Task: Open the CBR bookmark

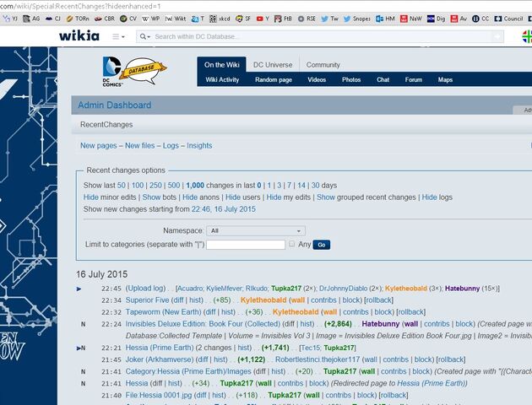Action: tap(105, 19)
